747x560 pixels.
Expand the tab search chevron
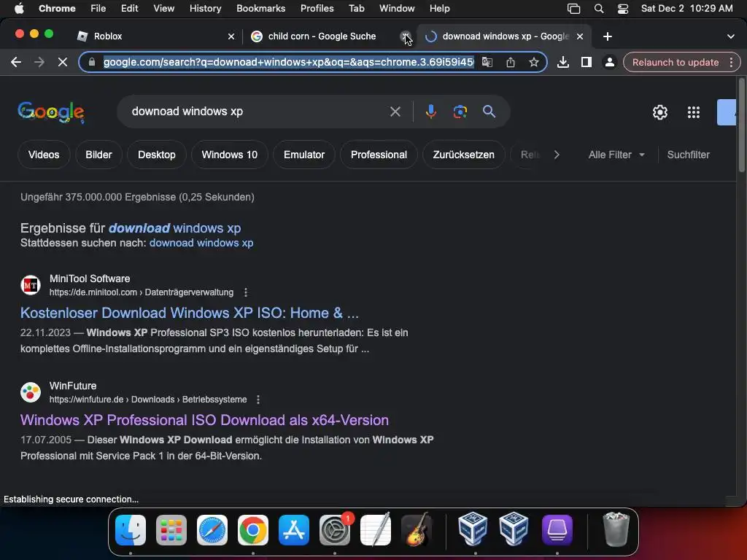click(731, 36)
